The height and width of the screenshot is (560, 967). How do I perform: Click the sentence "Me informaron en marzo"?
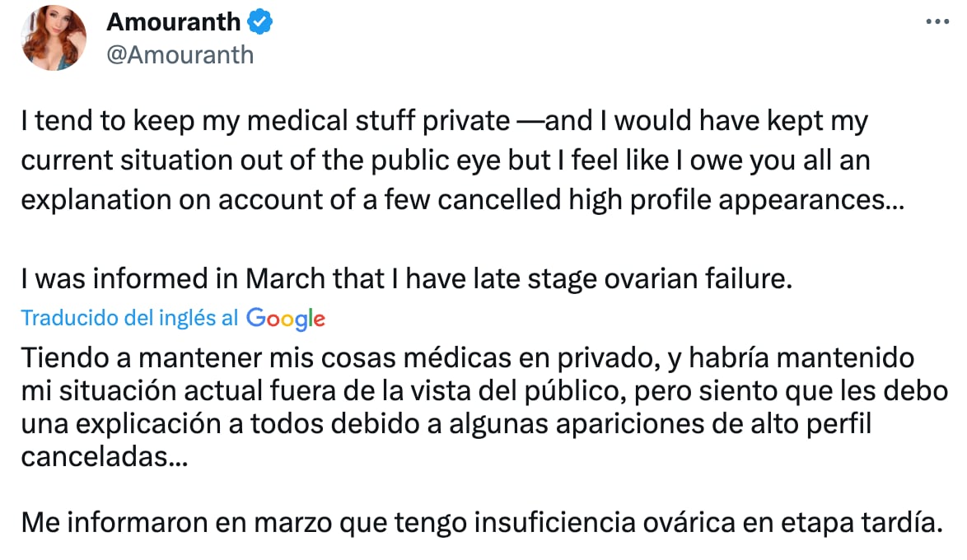pos(479,521)
